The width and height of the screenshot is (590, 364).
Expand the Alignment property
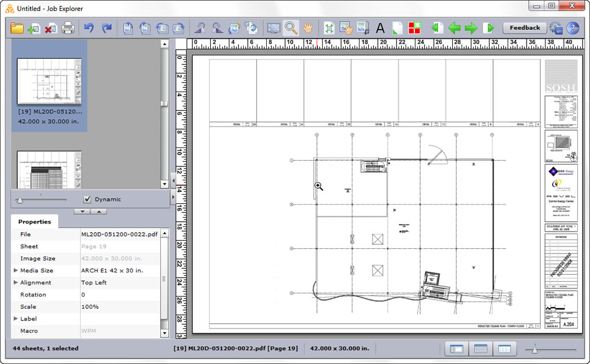(16, 282)
